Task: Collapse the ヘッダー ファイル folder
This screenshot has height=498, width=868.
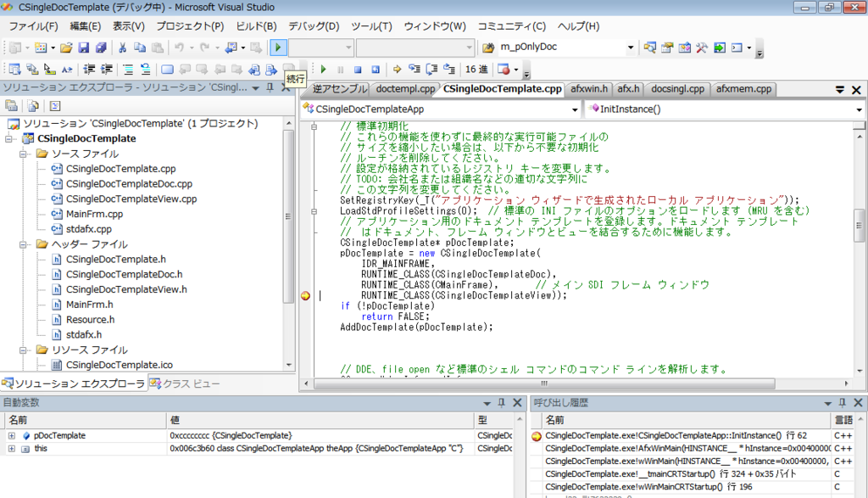Action: point(23,244)
